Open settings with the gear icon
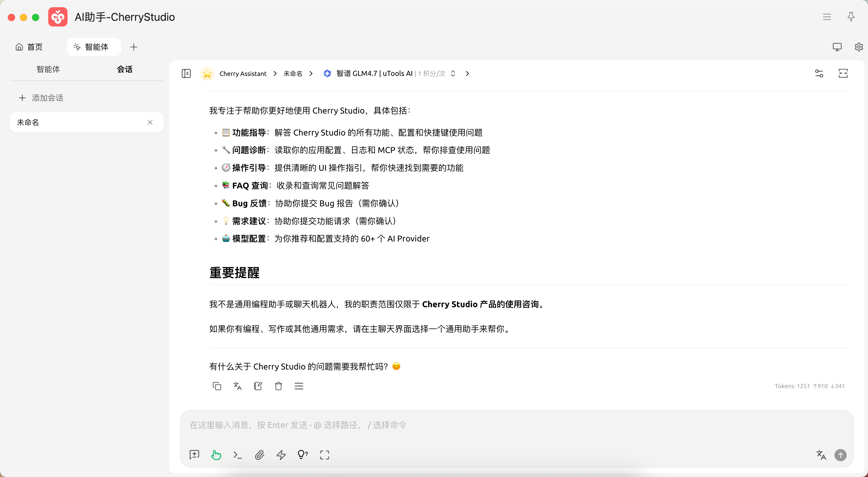The width and height of the screenshot is (868, 477). [859, 47]
